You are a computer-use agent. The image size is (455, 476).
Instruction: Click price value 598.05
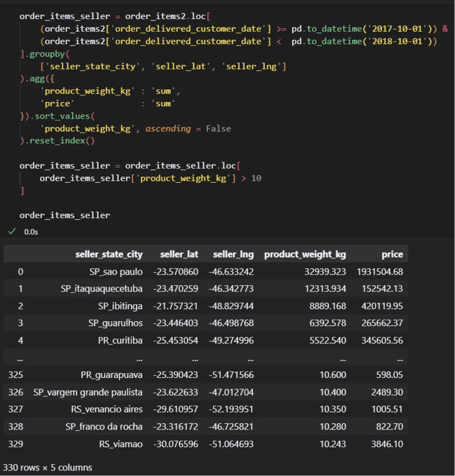coord(389,375)
